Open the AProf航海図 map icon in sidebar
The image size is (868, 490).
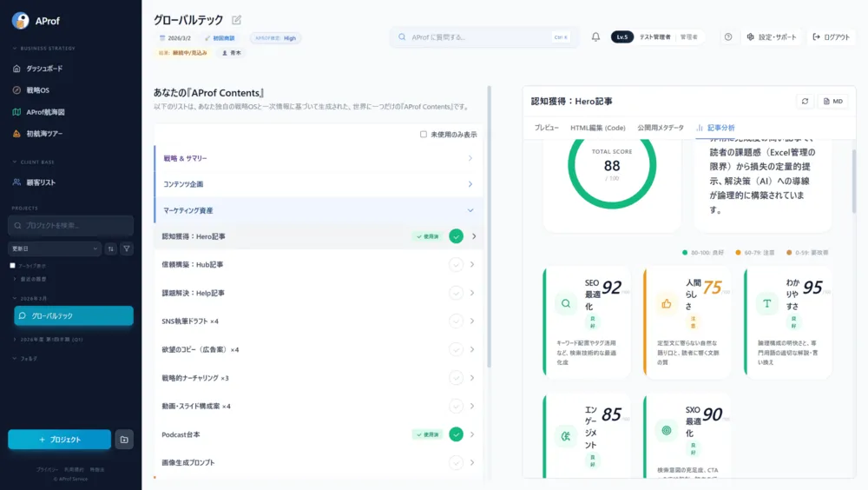click(x=17, y=112)
